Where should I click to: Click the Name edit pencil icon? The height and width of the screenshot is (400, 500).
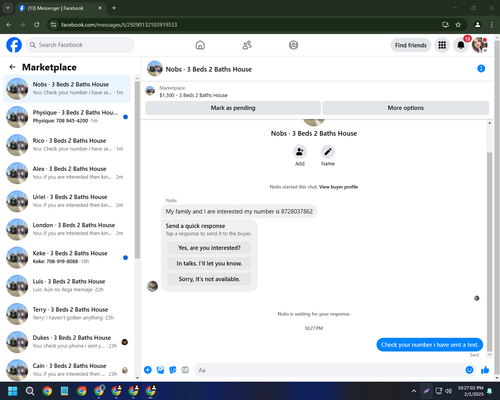click(328, 152)
